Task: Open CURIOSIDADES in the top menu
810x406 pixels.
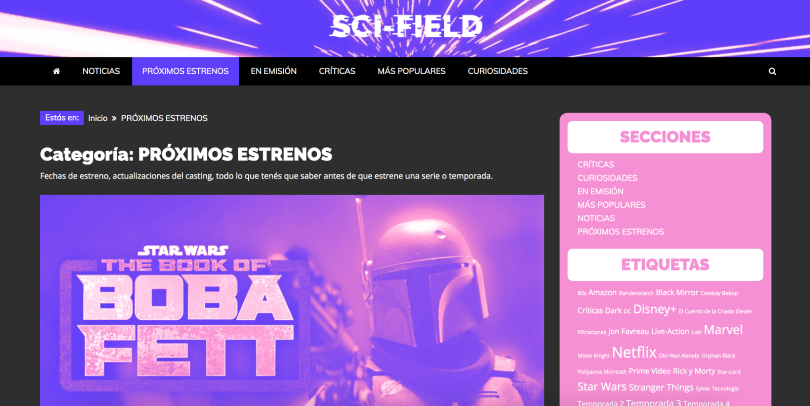Action: coord(497,71)
